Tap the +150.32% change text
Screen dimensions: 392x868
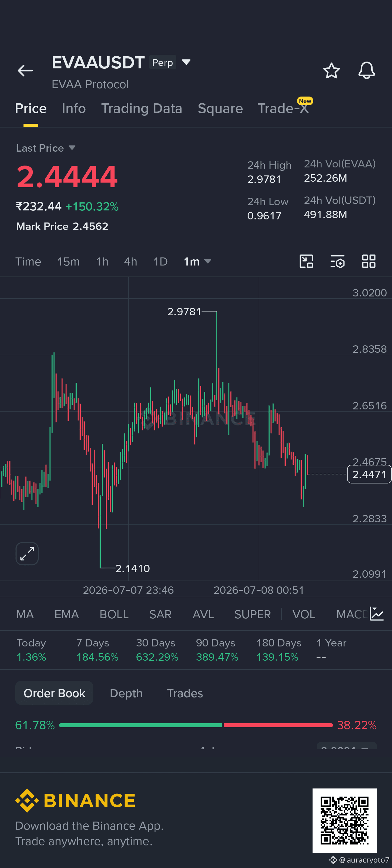click(92, 206)
